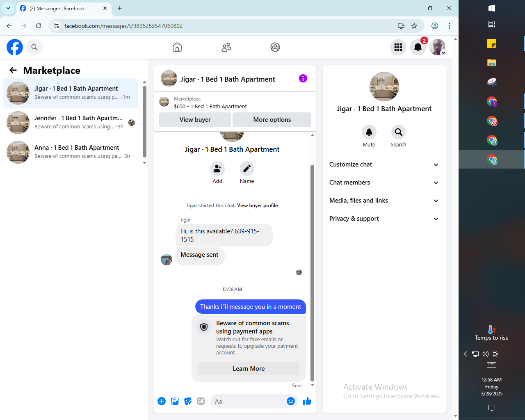This screenshot has height=420, width=525.
Task: Open File Explorer on the taskbar
Action: click(492, 63)
